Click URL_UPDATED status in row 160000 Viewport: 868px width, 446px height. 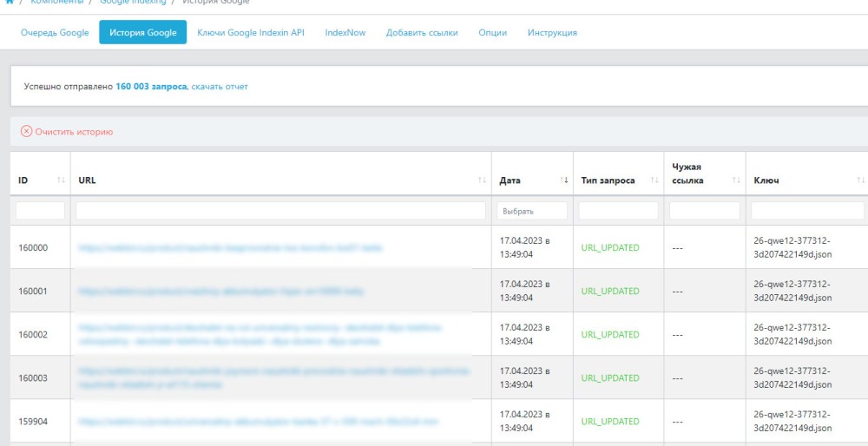tap(610, 248)
